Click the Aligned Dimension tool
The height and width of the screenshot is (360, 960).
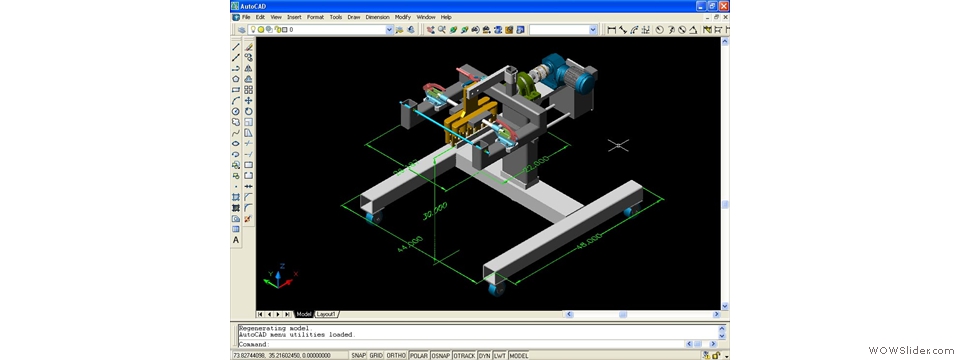coord(623,29)
